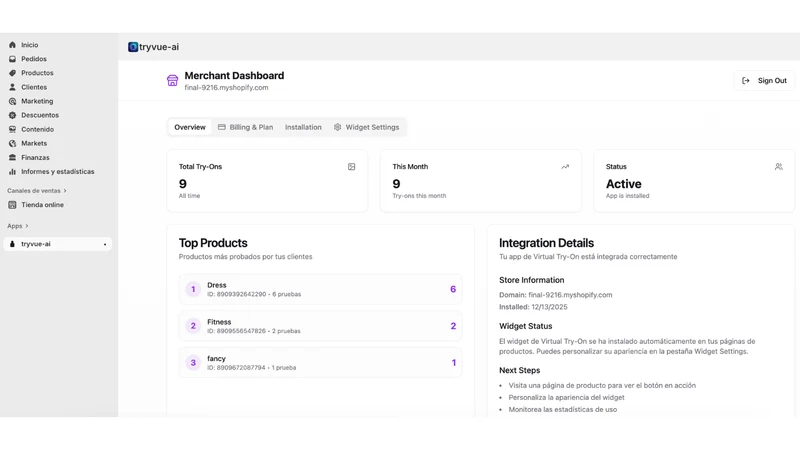Click the Inicio home icon in sidebar
The width and height of the screenshot is (800, 450).
click(12, 45)
